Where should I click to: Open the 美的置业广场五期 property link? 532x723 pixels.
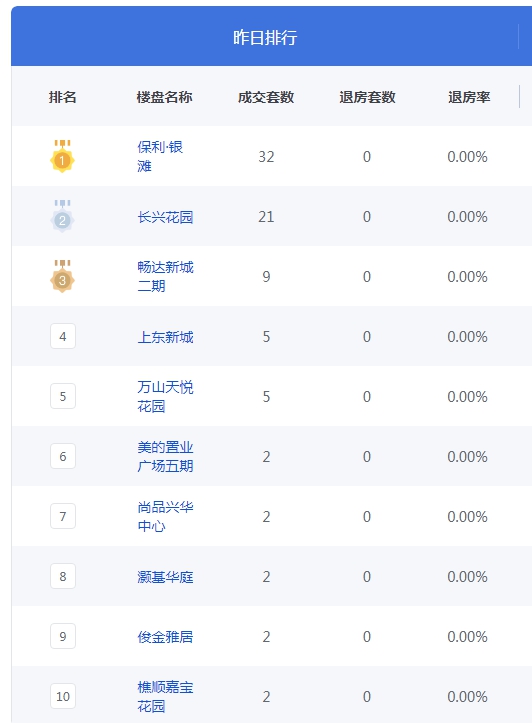click(165, 456)
